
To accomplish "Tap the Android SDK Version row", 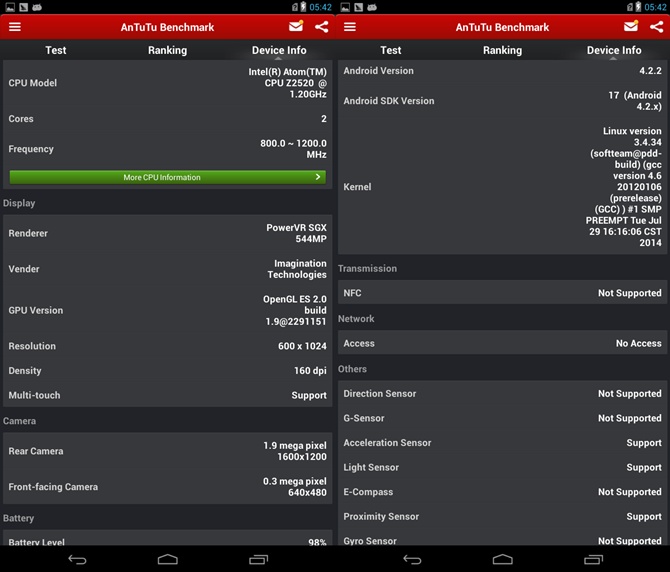I will [502, 101].
